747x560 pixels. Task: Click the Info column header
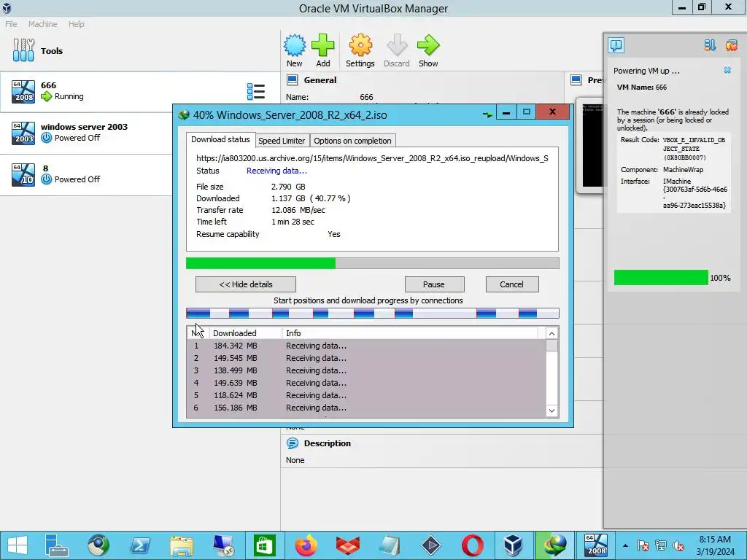[410, 332]
